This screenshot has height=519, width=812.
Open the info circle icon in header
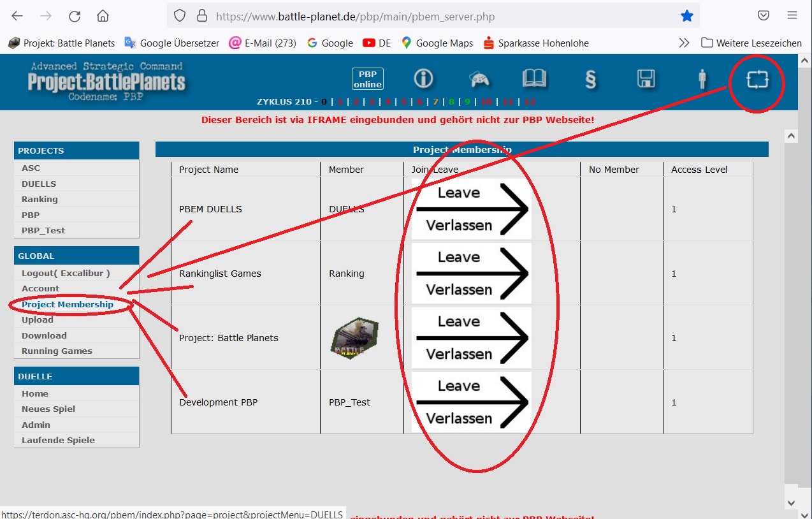click(x=423, y=78)
